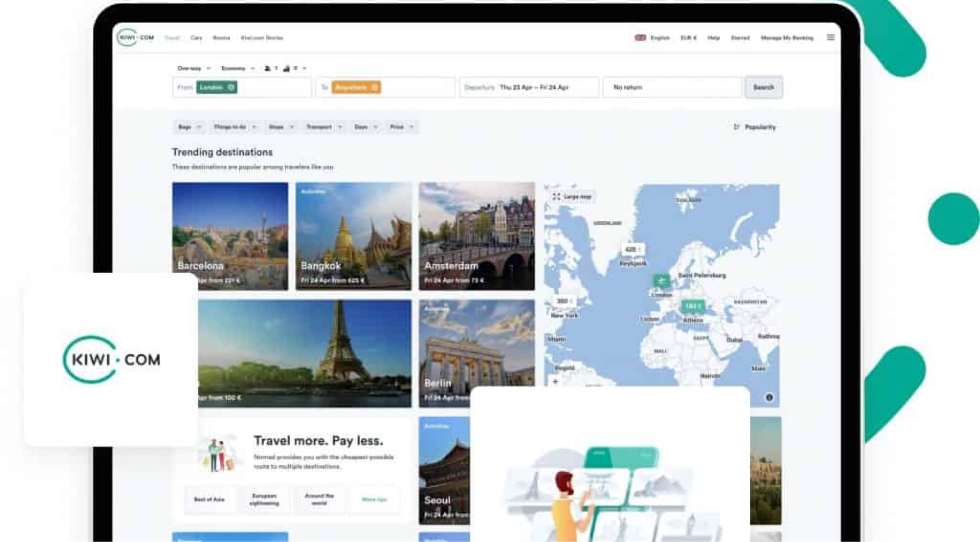Viewport: 980px width, 542px height.
Task: Open the passengers and bags selector
Action: [285, 68]
